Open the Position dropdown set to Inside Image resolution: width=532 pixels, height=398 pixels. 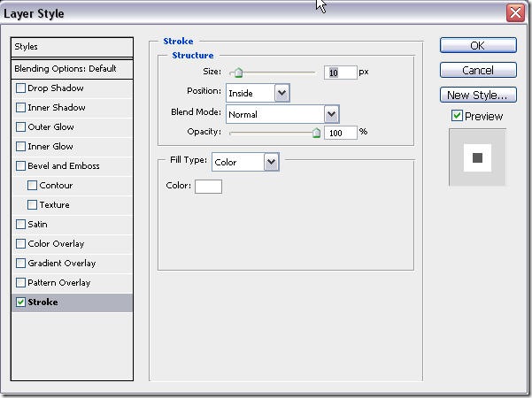tap(258, 92)
